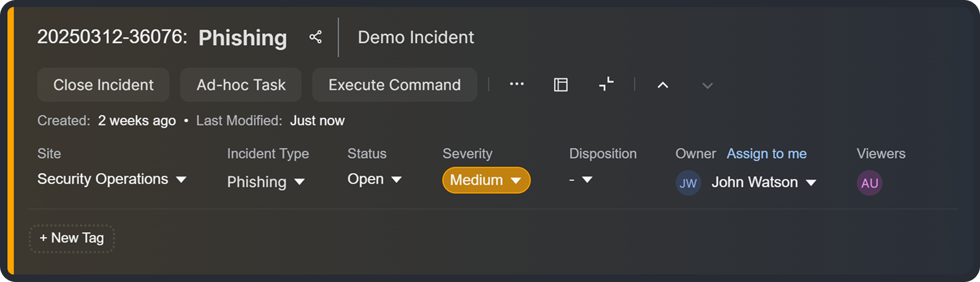Go to previous incident with up chevron
The width and height of the screenshot is (980, 282).
(662, 85)
